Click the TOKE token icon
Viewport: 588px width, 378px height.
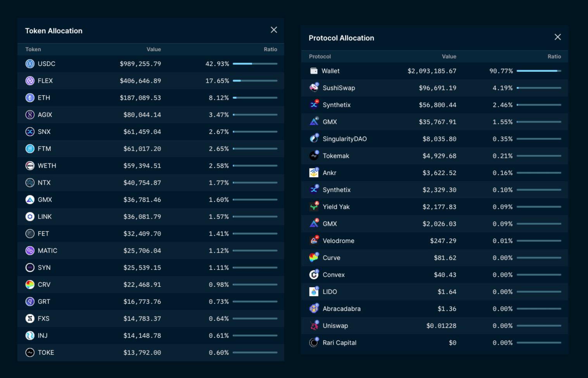click(x=30, y=352)
